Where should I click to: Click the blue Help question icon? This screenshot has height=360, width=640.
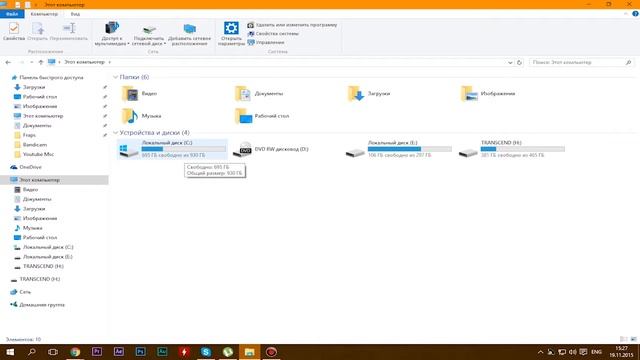635,14
